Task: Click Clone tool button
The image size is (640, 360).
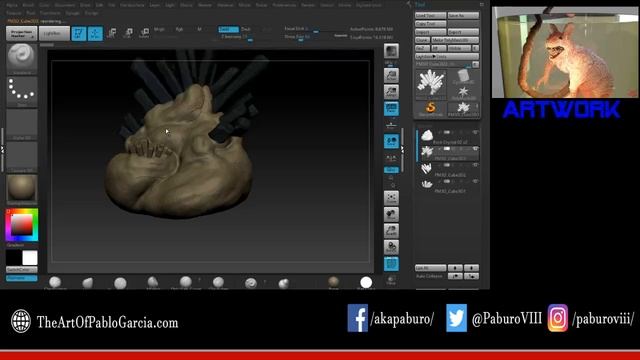Action: click(422, 40)
